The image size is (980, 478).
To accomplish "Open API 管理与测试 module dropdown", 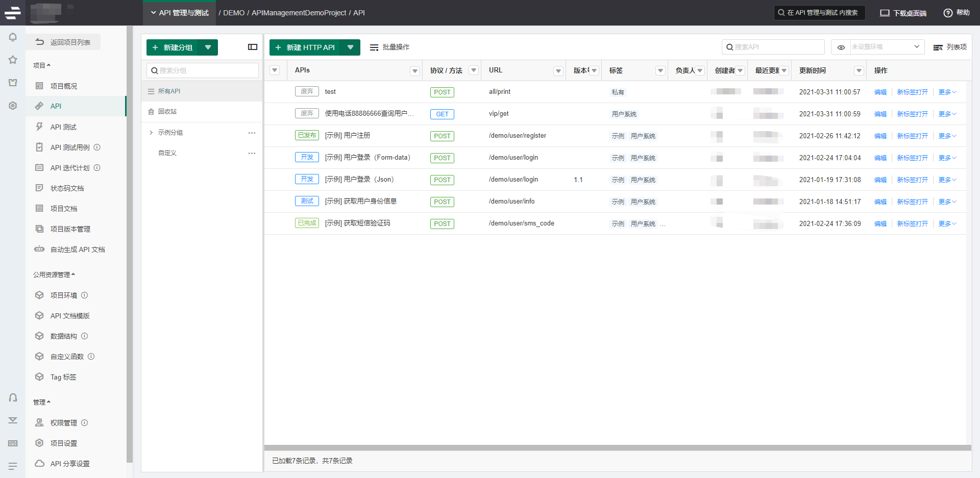I will coord(180,13).
